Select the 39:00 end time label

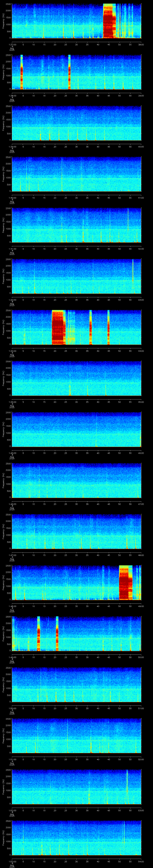(141, 96)
